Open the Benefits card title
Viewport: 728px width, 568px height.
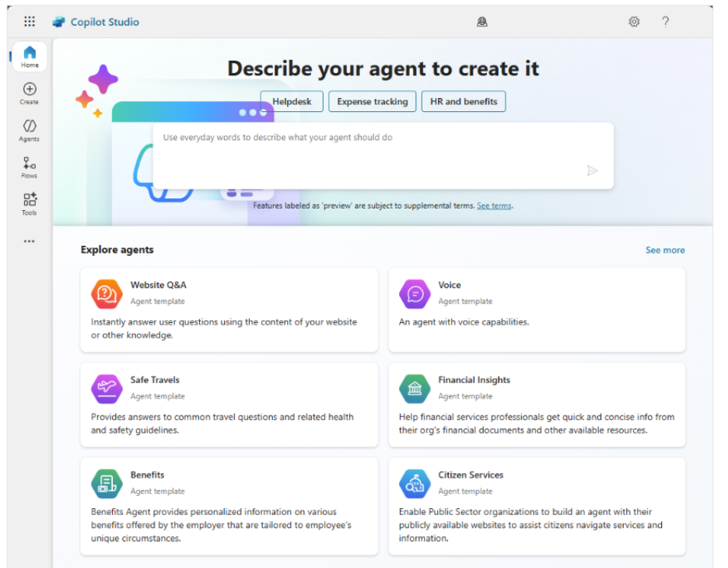pyautogui.click(x=147, y=475)
